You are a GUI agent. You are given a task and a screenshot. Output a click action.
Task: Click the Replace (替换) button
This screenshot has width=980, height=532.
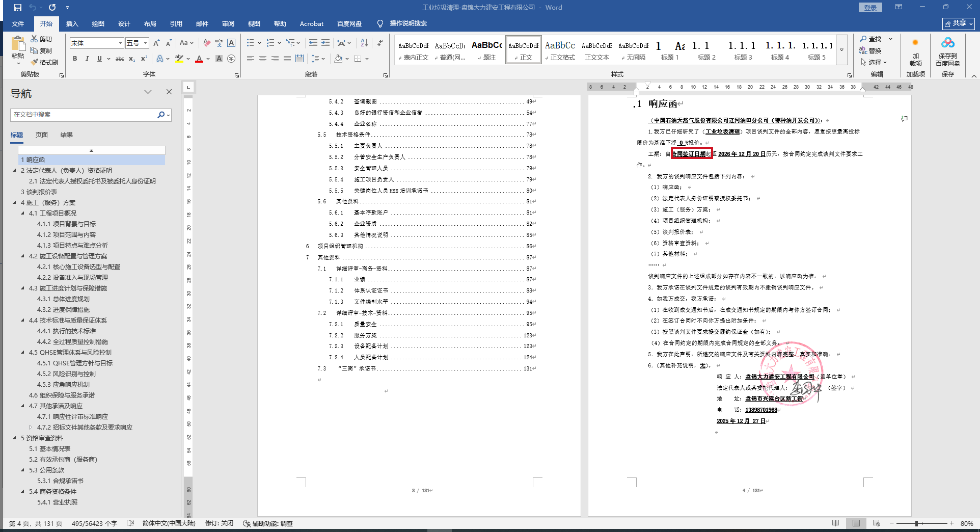pyautogui.click(x=870, y=50)
